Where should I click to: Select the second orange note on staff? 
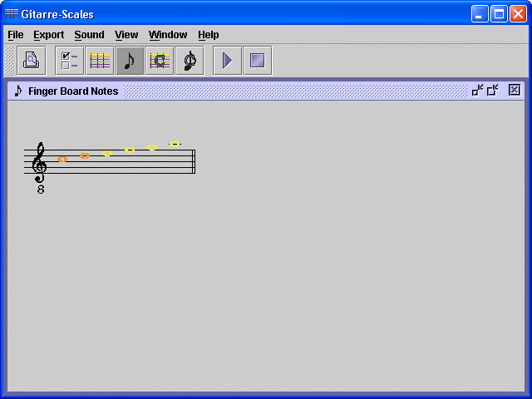coord(85,155)
